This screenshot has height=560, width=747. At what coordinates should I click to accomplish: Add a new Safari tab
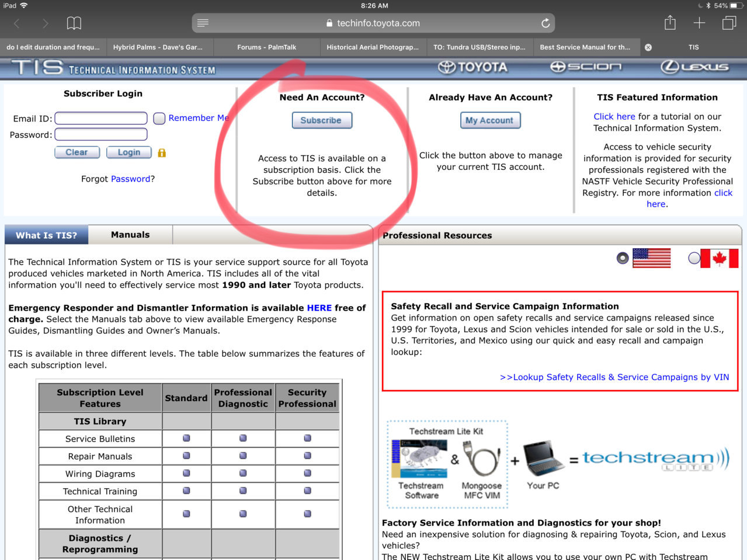tap(699, 23)
